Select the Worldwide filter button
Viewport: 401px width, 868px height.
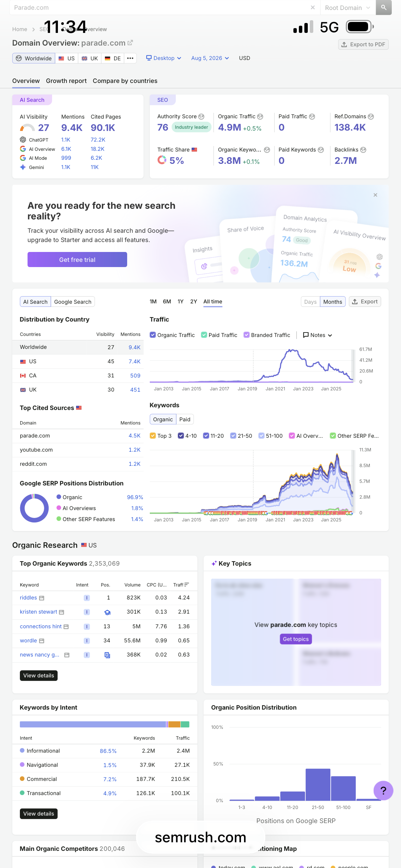(34, 58)
